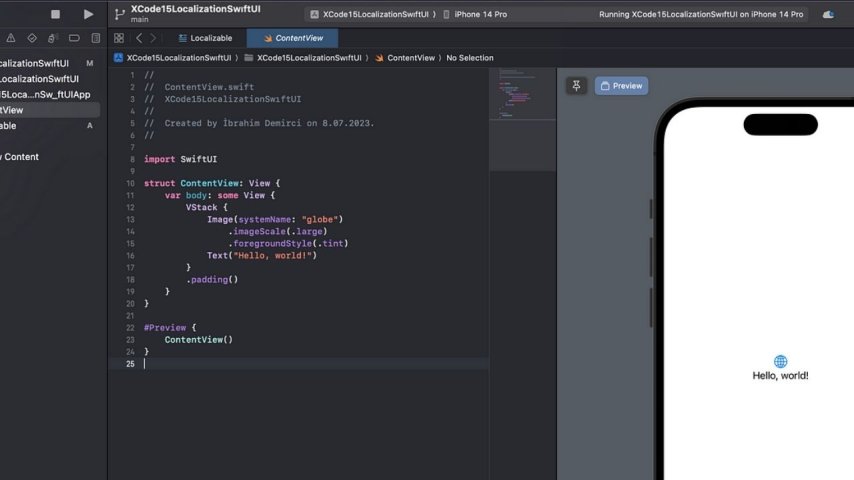Click line number 10 in the gutter
Image resolution: width=854 pixels, height=480 pixels.
pyautogui.click(x=130, y=184)
